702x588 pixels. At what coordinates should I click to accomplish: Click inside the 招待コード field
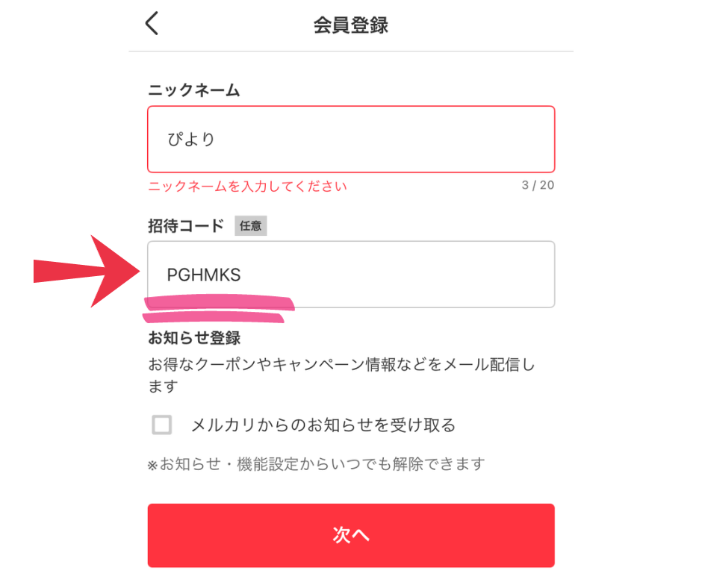[351, 275]
